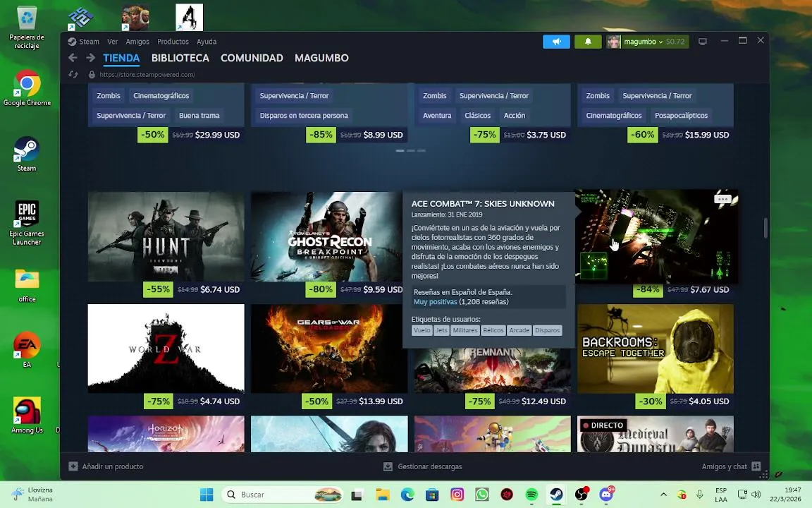Click the padlock icon beside the URL
The width and height of the screenshot is (812, 508).
tap(92, 75)
